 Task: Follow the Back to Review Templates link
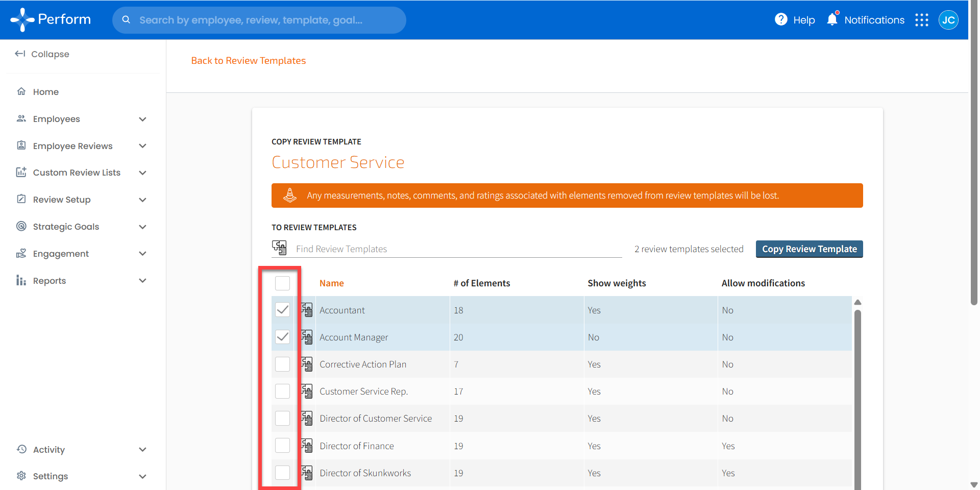[x=248, y=61]
